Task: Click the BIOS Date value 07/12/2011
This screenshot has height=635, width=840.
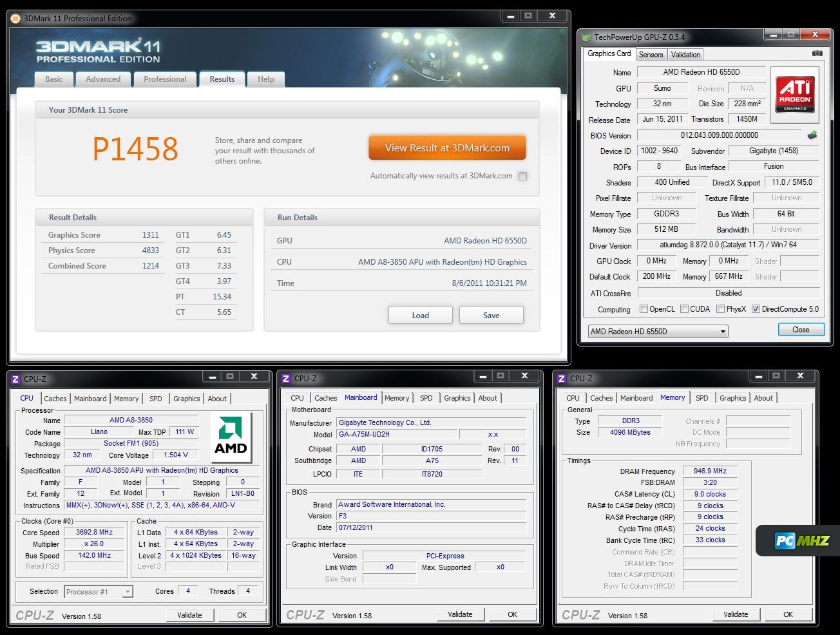Action: [x=432, y=528]
